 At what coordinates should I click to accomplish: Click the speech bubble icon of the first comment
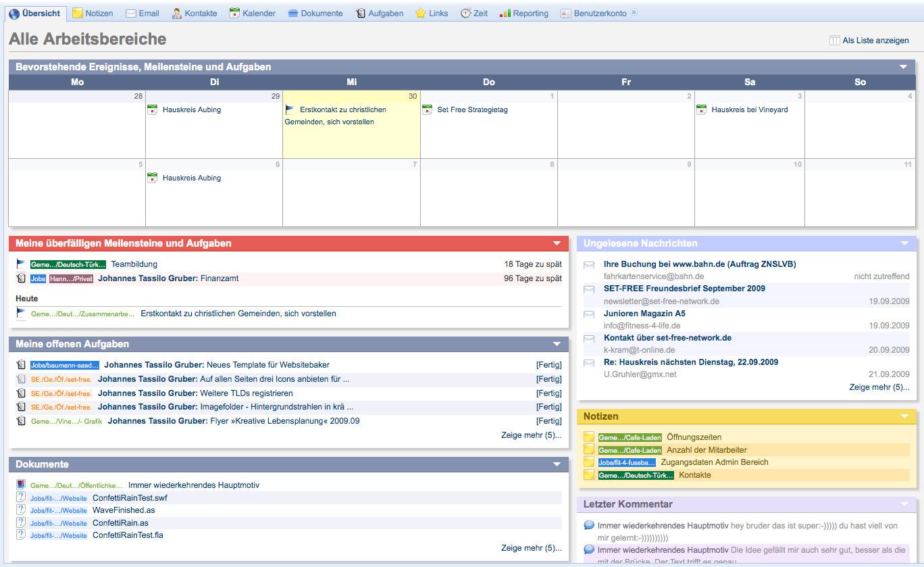pos(589,525)
